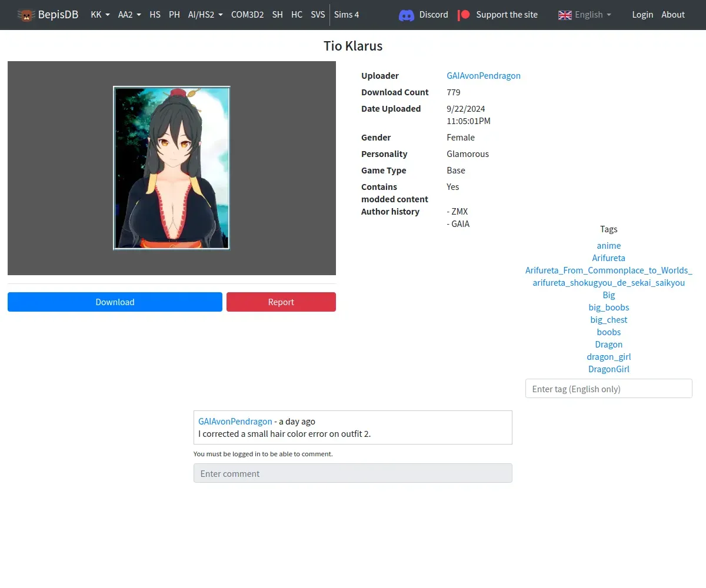Viewport: 706px width, 588px height.
Task: Open the COM3D2 section
Action: (x=247, y=15)
